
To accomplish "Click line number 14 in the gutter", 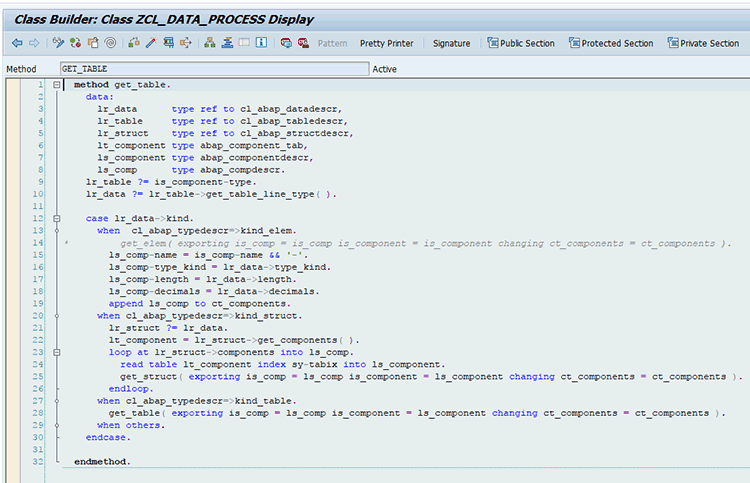I will (x=38, y=243).
